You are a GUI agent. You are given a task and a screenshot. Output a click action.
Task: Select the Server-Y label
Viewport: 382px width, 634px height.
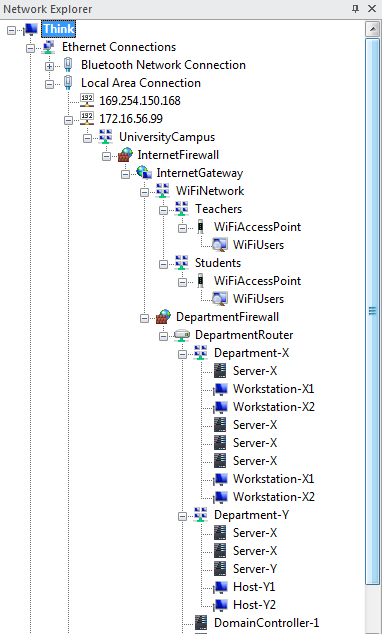[x=255, y=568]
